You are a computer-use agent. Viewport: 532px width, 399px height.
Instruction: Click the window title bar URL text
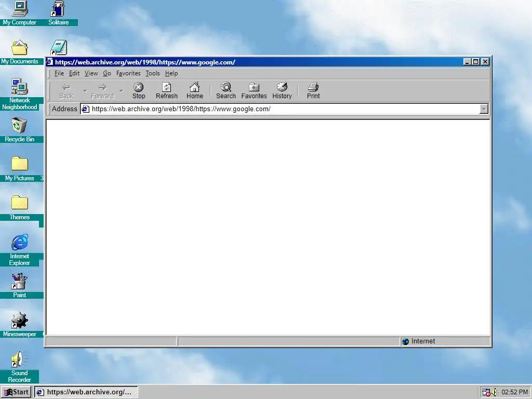coord(145,62)
